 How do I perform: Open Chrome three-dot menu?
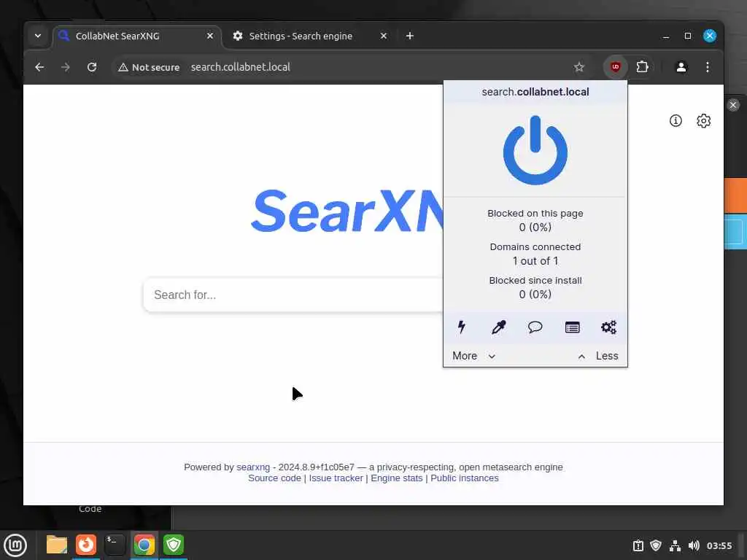click(x=708, y=67)
